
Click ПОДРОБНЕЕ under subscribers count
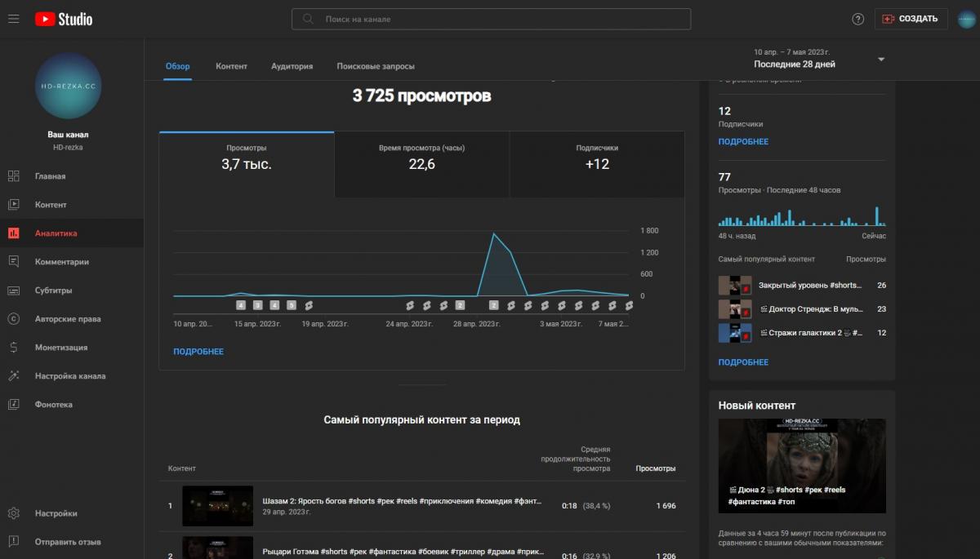pos(742,142)
